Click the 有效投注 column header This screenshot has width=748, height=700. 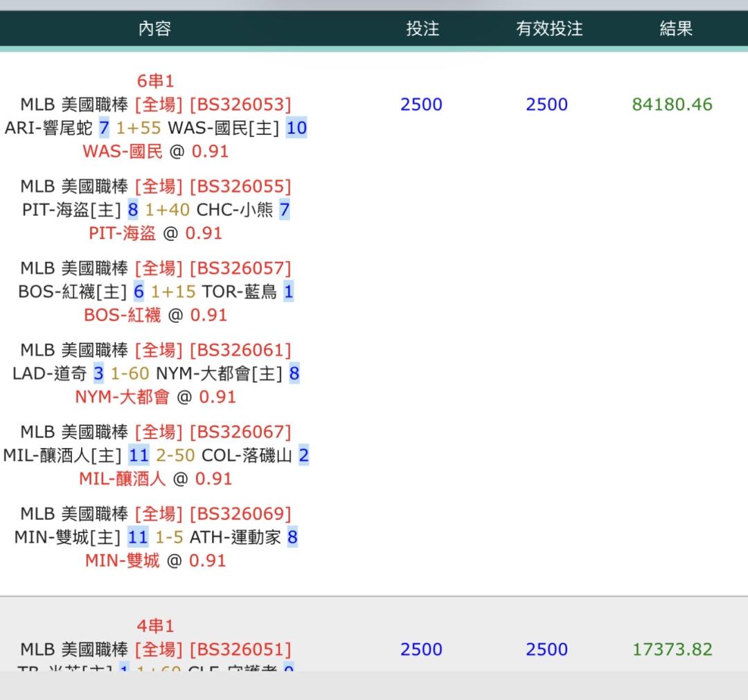click(x=549, y=28)
